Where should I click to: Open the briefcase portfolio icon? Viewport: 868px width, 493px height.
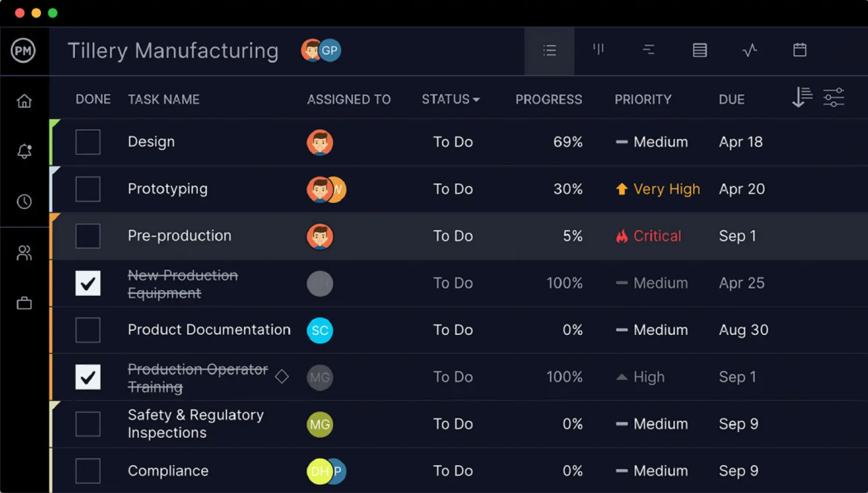(24, 303)
